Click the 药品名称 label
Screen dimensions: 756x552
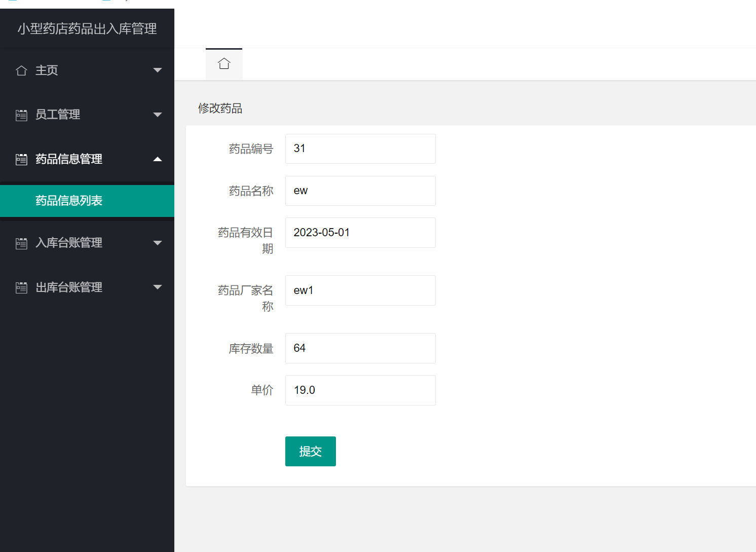click(x=251, y=191)
